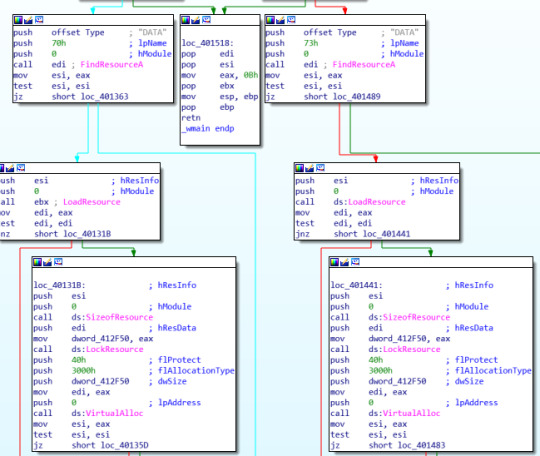540x456 pixels.
Task: Click group nodes icon on 'call ebx' LoadResource block
Action: coord(21,168)
